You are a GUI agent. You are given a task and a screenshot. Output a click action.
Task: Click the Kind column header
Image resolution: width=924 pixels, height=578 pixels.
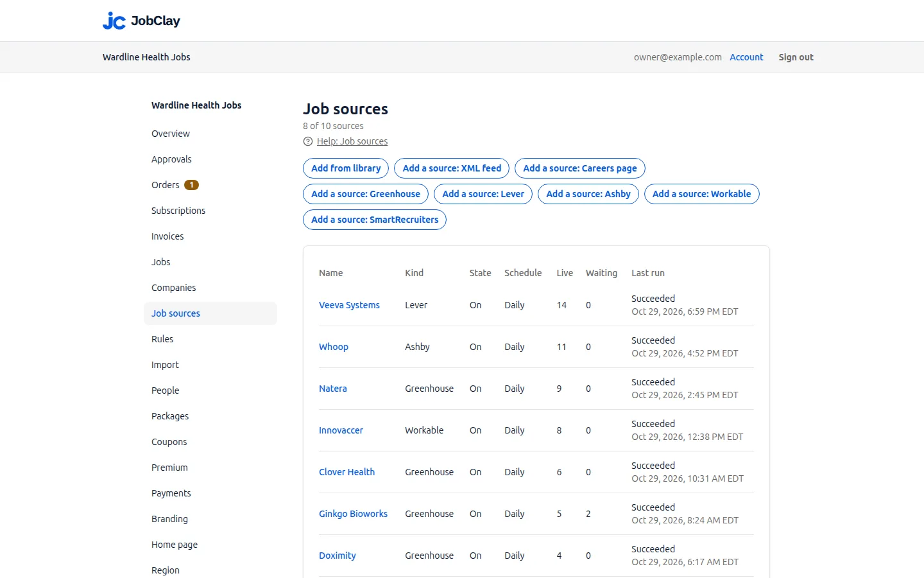(415, 273)
